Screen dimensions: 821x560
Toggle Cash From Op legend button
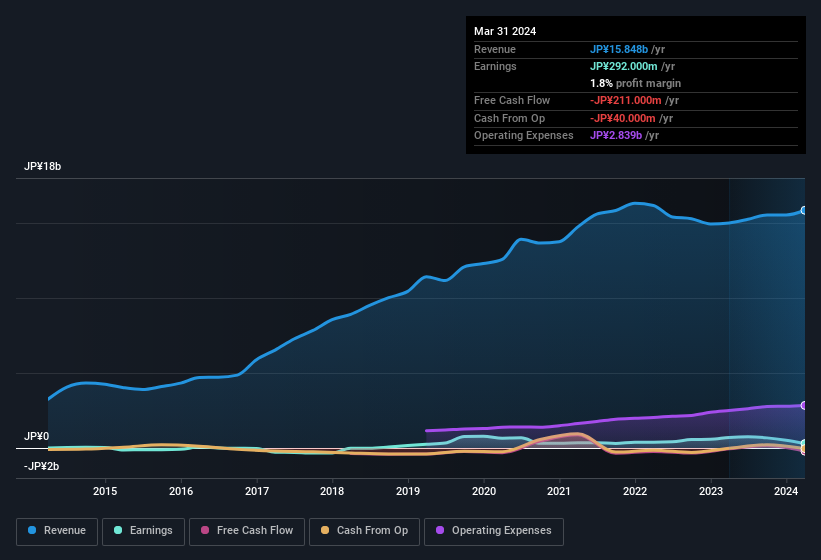pyautogui.click(x=364, y=531)
